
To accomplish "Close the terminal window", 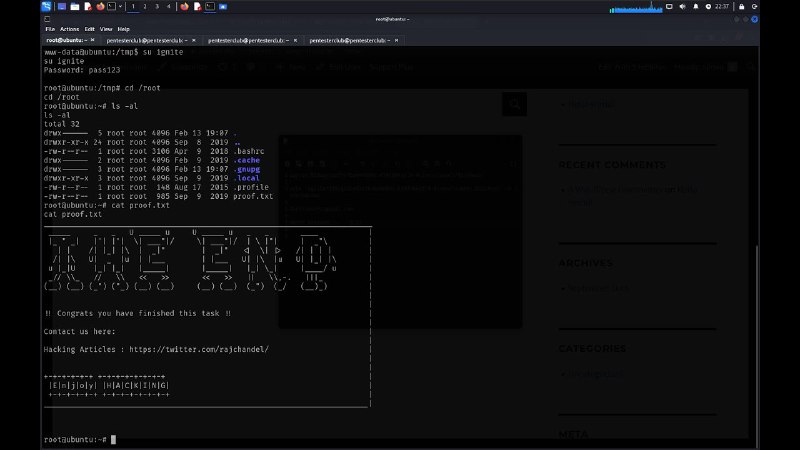I will 754,19.
